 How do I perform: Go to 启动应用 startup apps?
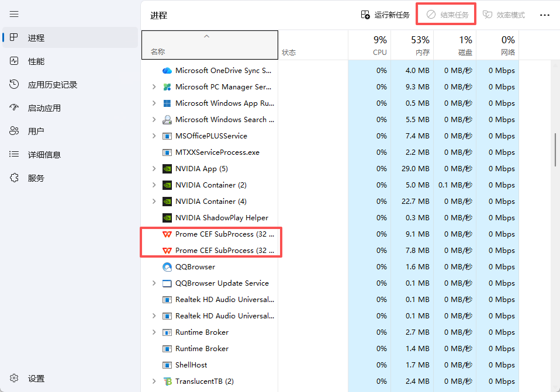coord(70,108)
